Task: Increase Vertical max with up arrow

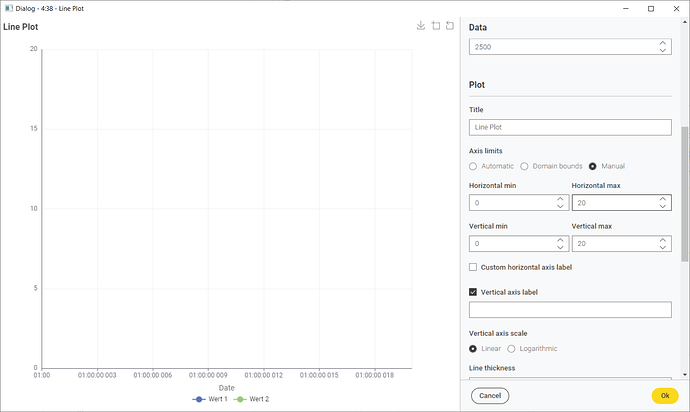Action: click(663, 240)
